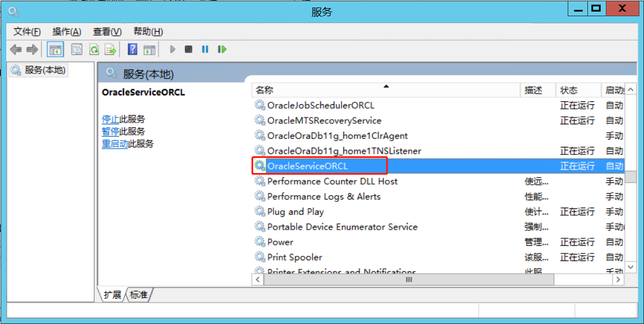Click the gear icon of Plug and Play

(x=260, y=212)
